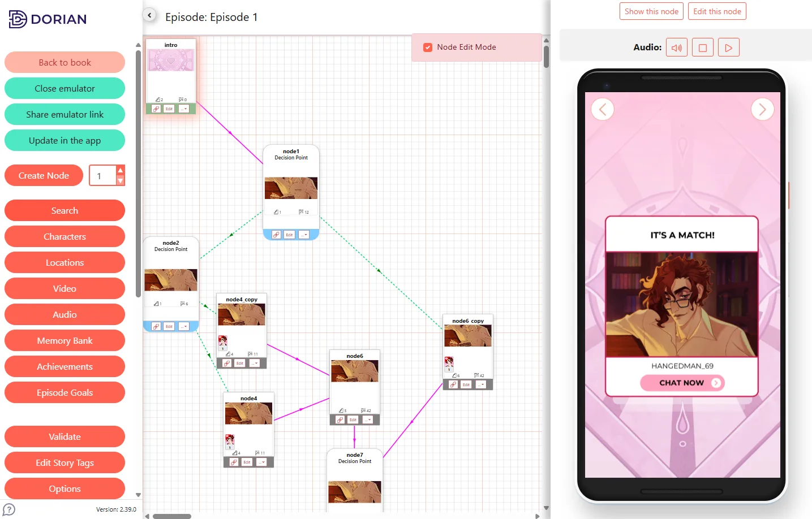This screenshot has height=519, width=812.
Task: Open the Locations section
Action: pos(65,262)
